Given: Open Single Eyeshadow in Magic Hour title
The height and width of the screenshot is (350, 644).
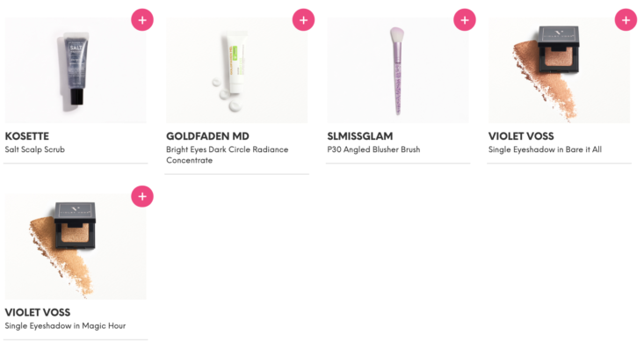Looking at the screenshot, I should click(x=65, y=326).
